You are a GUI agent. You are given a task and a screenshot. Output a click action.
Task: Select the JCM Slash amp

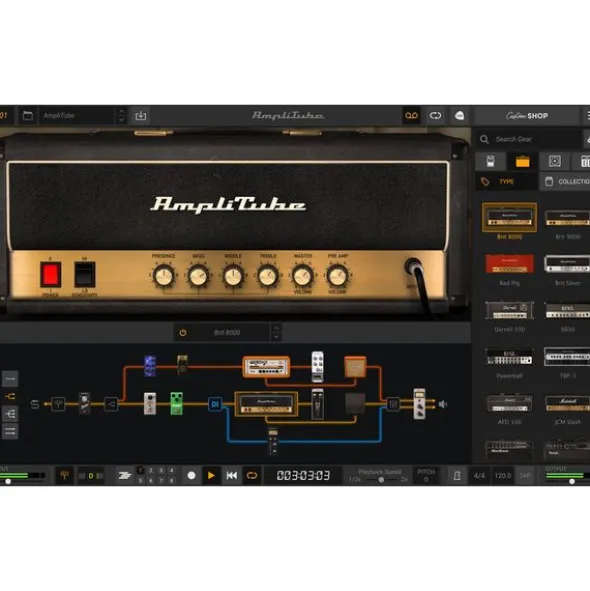[x=567, y=403]
